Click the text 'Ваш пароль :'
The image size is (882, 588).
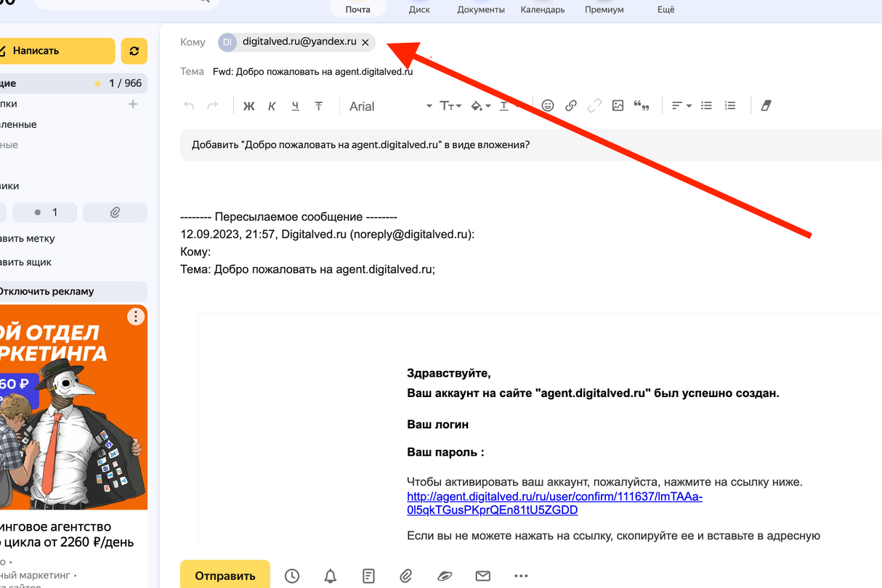pyautogui.click(x=445, y=453)
